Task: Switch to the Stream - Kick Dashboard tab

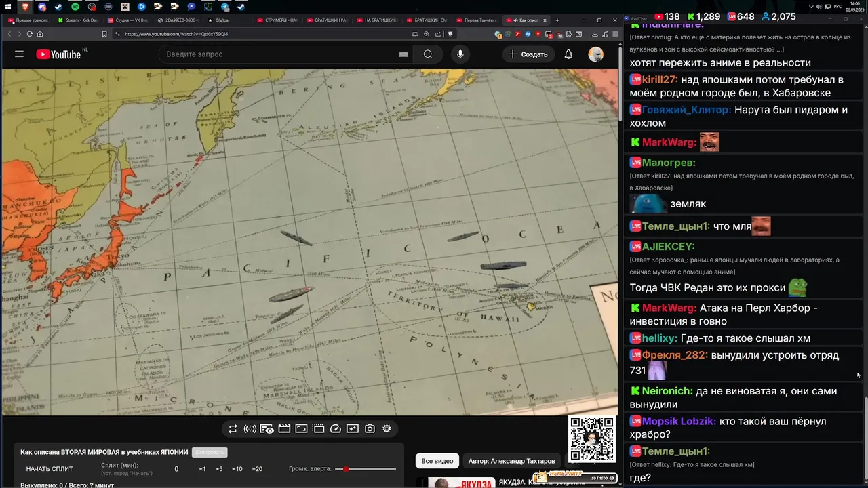Action: [x=79, y=20]
